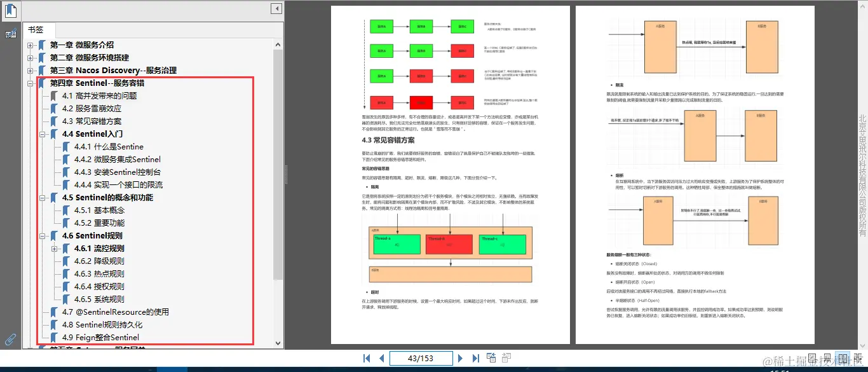
Task: Select the 书签 tab
Action: [x=39, y=29]
